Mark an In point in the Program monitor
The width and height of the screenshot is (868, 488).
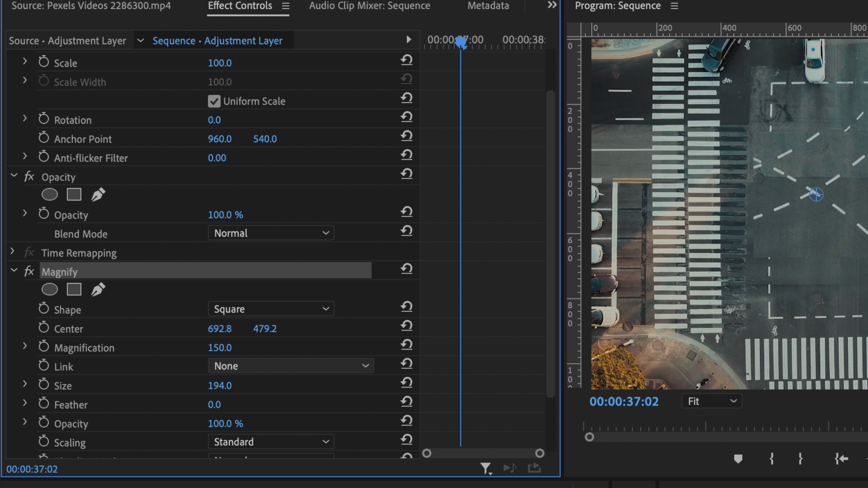(x=771, y=459)
